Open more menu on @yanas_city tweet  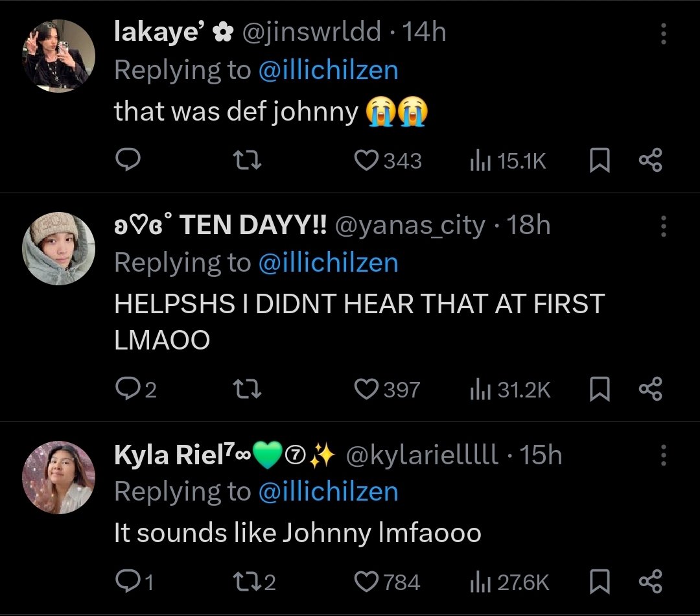tap(663, 226)
